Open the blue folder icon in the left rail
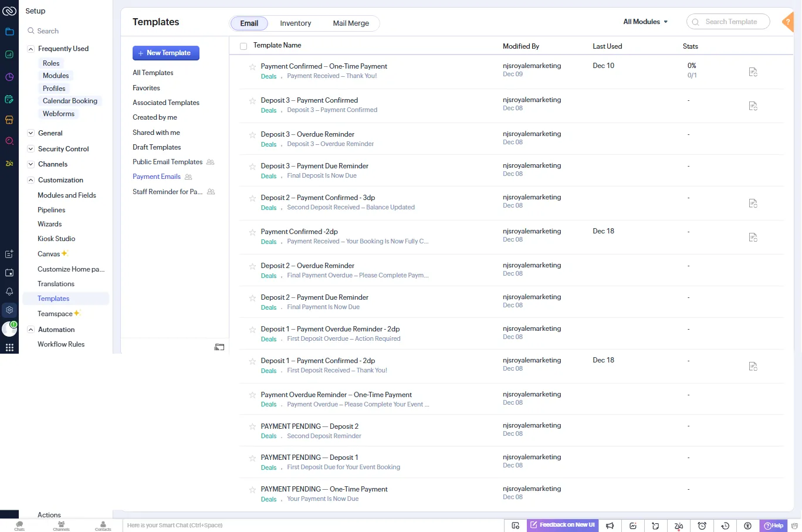The image size is (802, 532). tap(9, 32)
